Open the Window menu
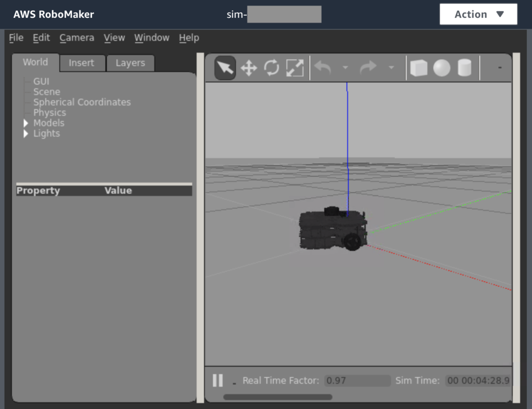Screen dimensions: 532x409 [x=152, y=37]
